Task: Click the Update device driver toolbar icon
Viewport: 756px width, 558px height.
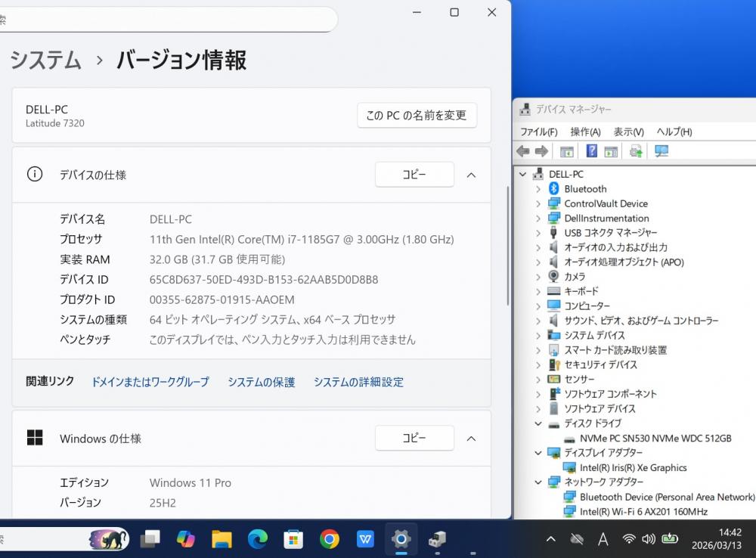Action: 636,151
